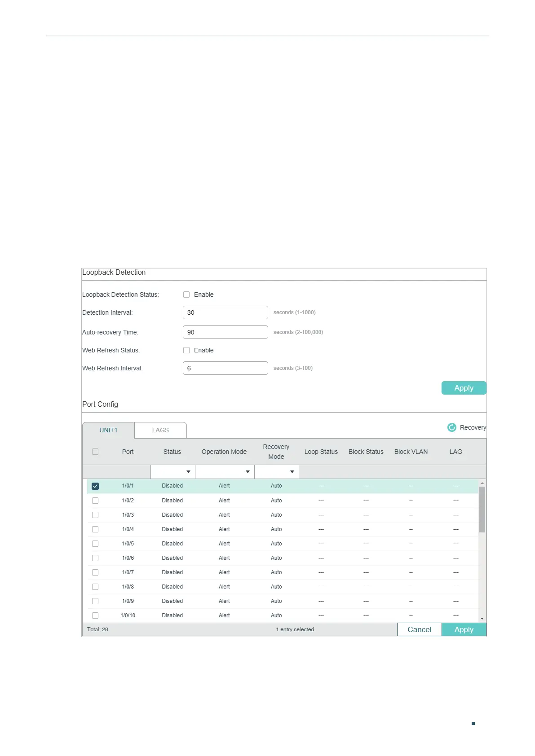The width and height of the screenshot is (535, 756).
Task: Focus the Detection Interval input field
Action: 225,312
